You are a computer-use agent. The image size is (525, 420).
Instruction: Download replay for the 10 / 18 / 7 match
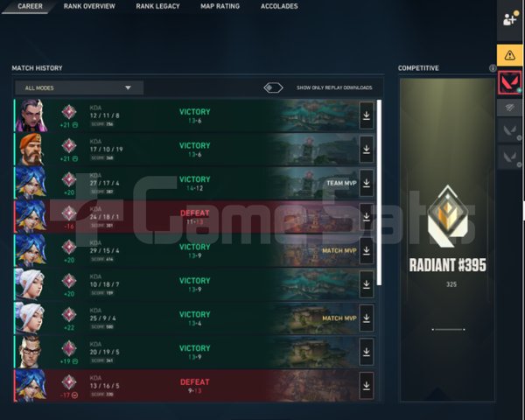[x=367, y=284]
